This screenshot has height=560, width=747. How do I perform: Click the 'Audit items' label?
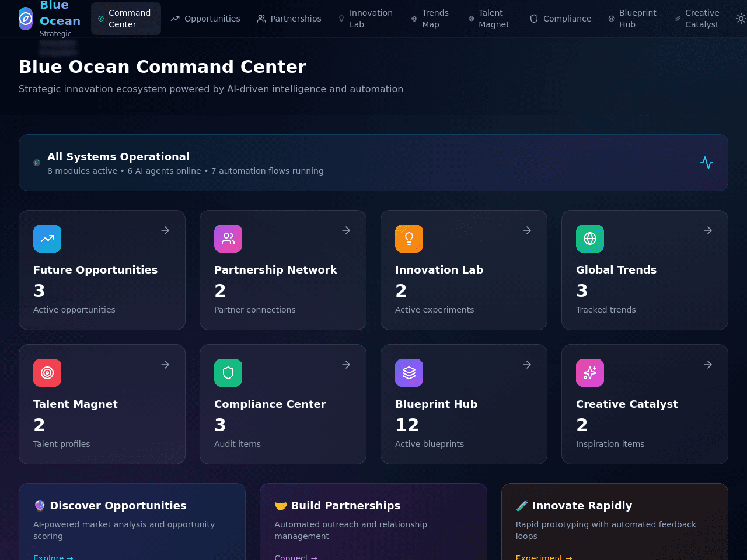pyautogui.click(x=238, y=444)
